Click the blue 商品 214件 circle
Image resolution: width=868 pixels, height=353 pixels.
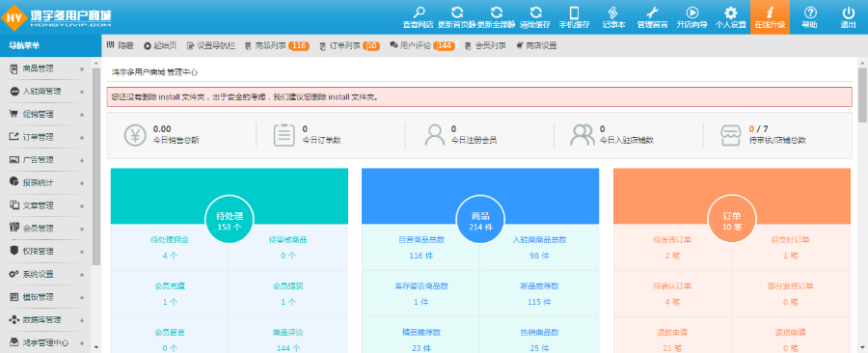pyautogui.click(x=480, y=219)
